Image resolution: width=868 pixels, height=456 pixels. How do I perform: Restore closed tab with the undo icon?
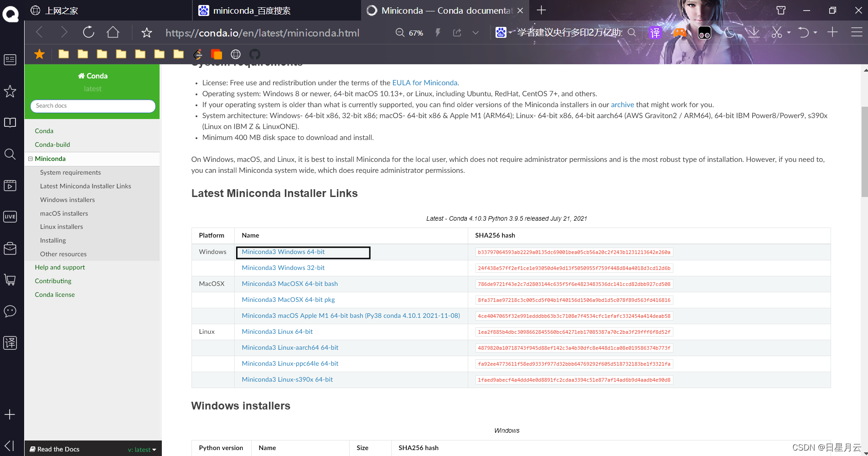click(803, 32)
